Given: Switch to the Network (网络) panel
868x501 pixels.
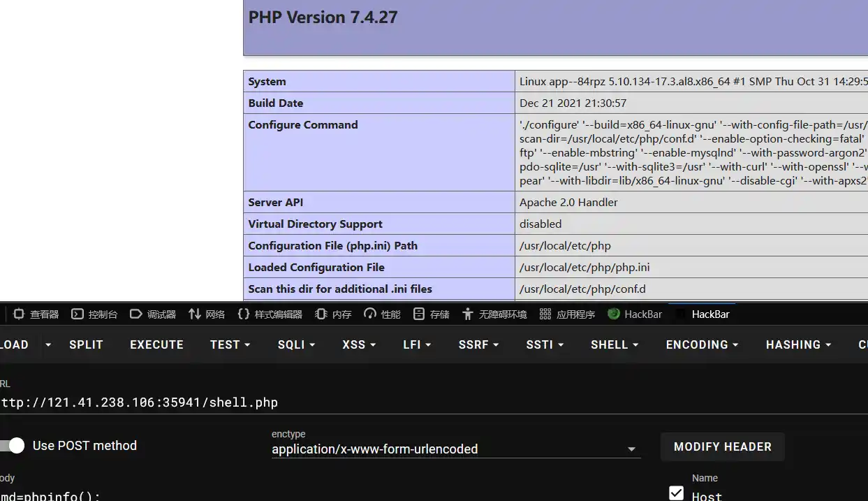Looking at the screenshot, I should pyautogui.click(x=207, y=314).
